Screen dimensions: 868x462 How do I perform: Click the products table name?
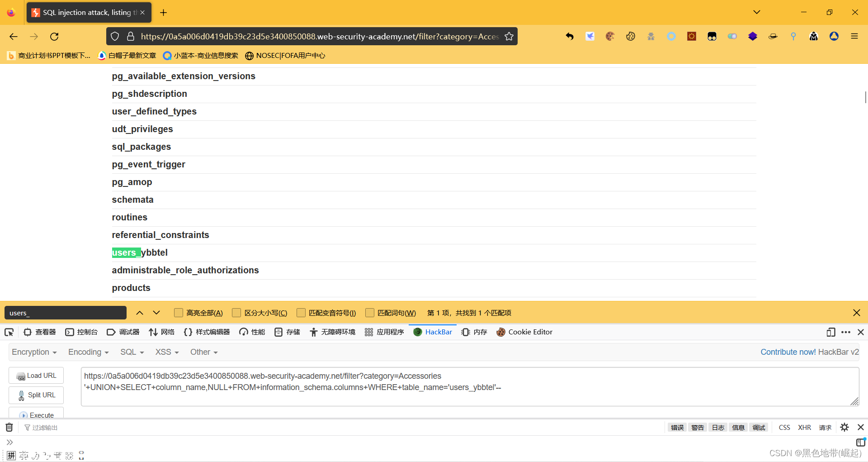[131, 288]
